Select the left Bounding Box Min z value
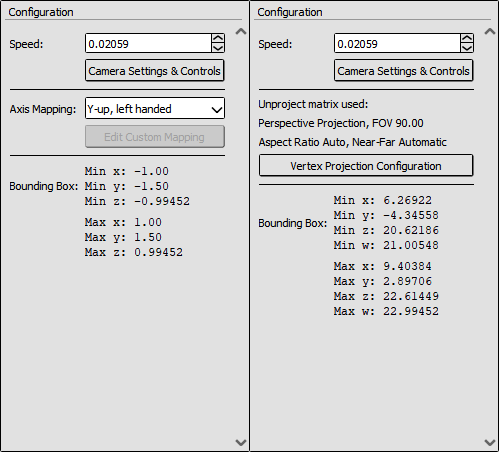The height and width of the screenshot is (452, 499). 162,201
